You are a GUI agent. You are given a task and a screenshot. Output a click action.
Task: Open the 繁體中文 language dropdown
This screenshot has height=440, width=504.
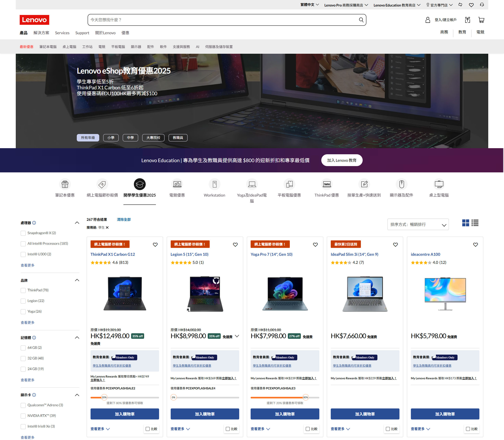point(310,5)
